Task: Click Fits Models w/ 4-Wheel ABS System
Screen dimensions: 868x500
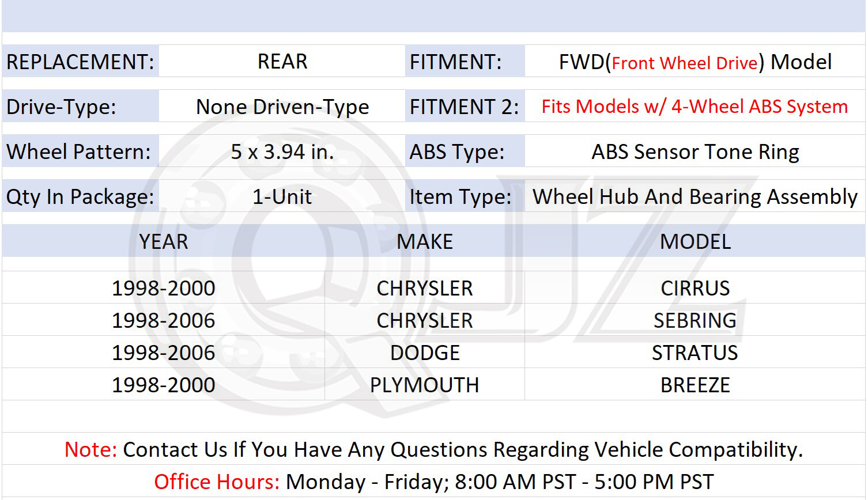Action: click(695, 107)
